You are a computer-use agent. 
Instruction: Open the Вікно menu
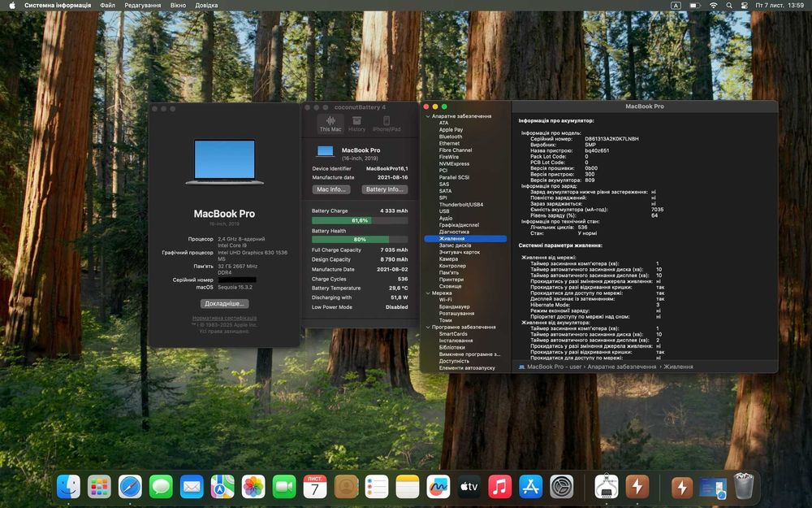click(178, 5)
